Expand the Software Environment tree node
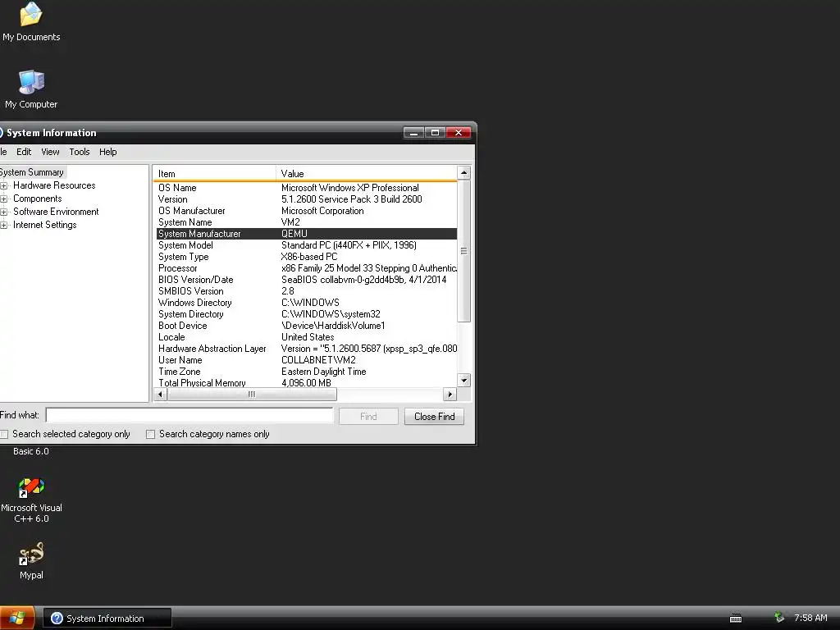This screenshot has width=840, height=630. pyautogui.click(x=4, y=212)
